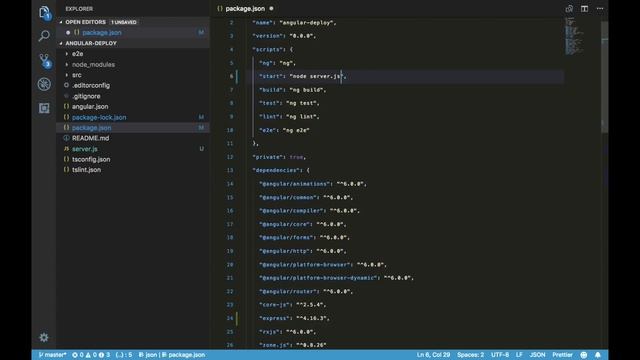Click the "private": true line

click(279, 157)
